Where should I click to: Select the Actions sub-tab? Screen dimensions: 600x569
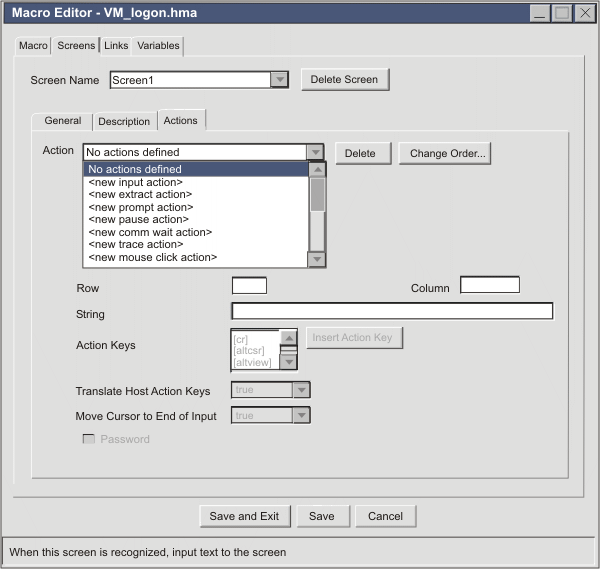[x=181, y=121]
